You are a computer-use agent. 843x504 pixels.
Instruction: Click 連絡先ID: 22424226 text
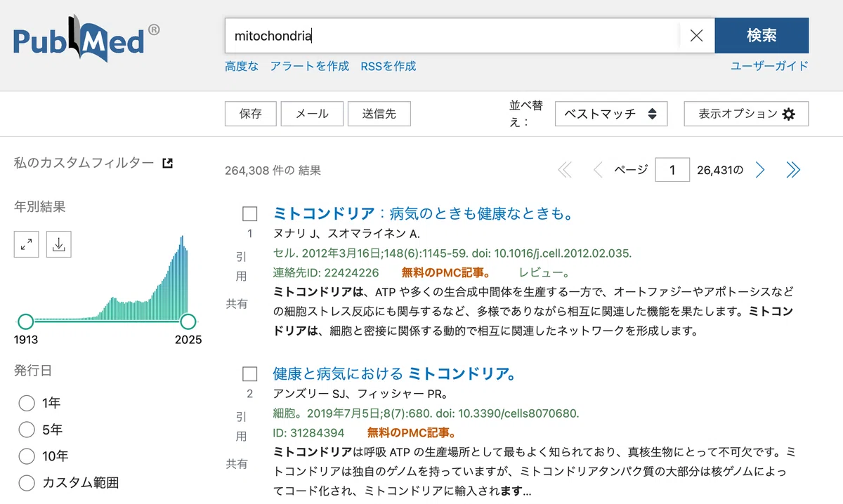click(326, 272)
